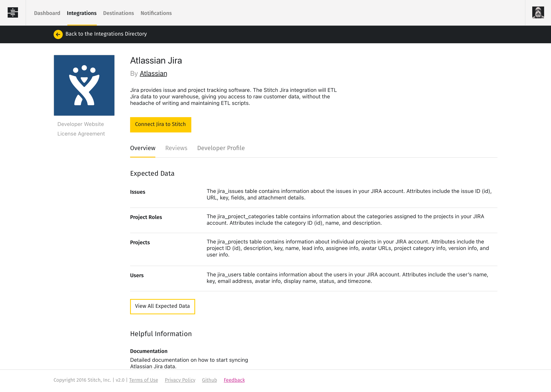
Task: Click the Stitch logo icon
Action: pyautogui.click(x=13, y=13)
